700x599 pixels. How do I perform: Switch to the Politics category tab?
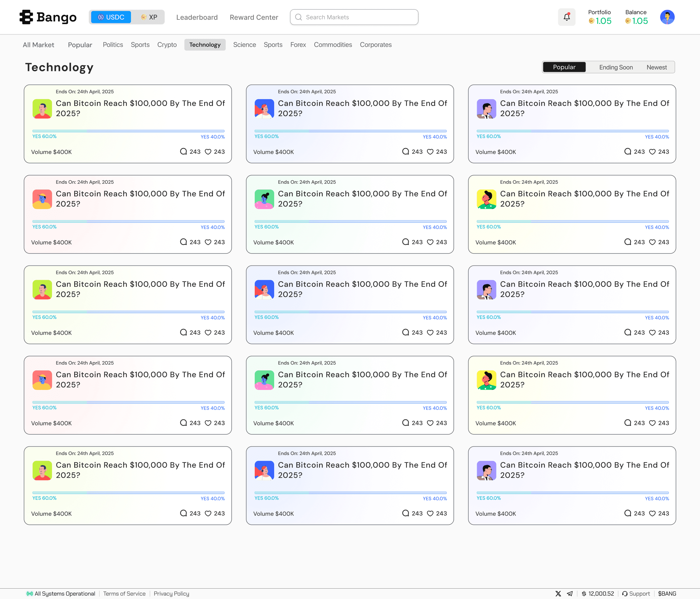(x=113, y=45)
